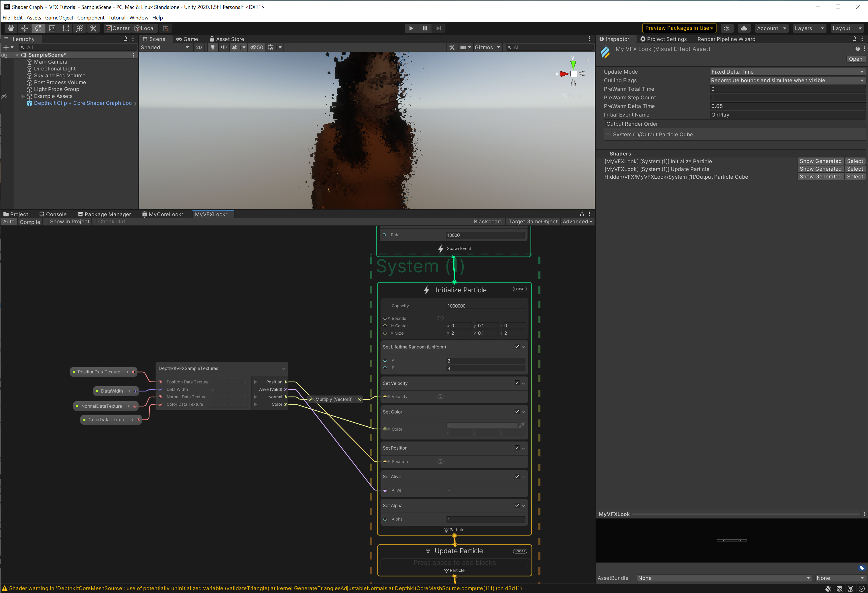This screenshot has width=868, height=593.
Task: Click Show Generated for Initialize Particle shader
Action: click(x=820, y=161)
